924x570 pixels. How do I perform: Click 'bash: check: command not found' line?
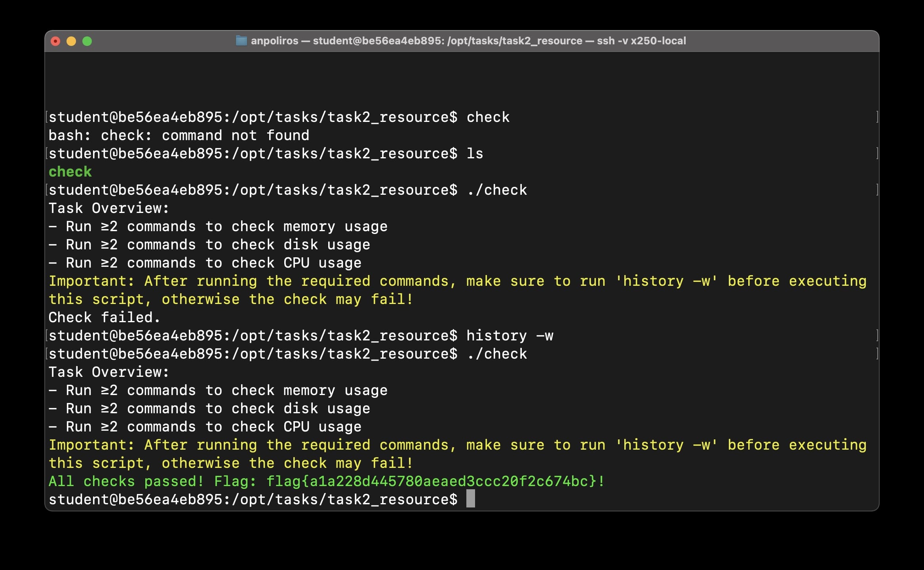click(179, 135)
